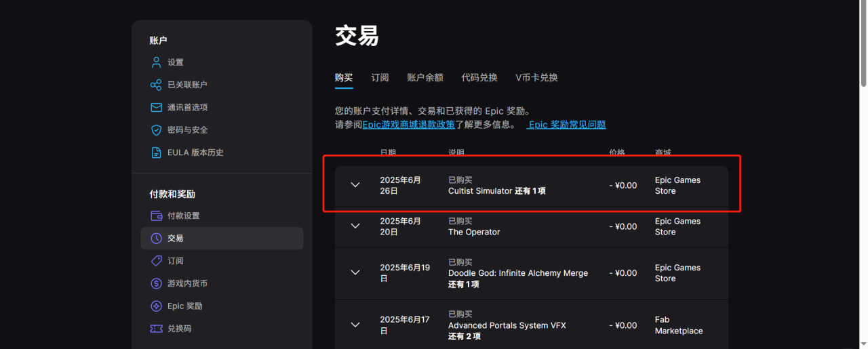This screenshot has height=349, width=868.
Task: Expand The Operator transaction row
Action: tap(355, 226)
